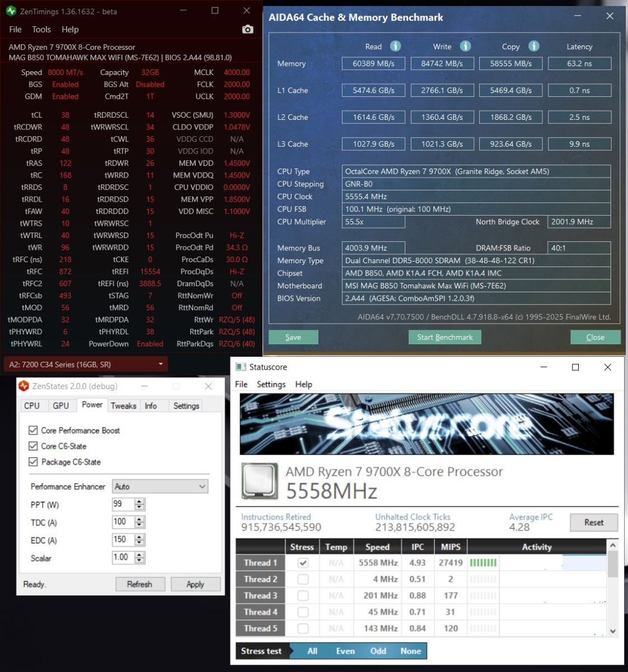Screen dimensions: 628x672
Task: Increase the EDC (A) value with up arrow
Action: pos(140,537)
